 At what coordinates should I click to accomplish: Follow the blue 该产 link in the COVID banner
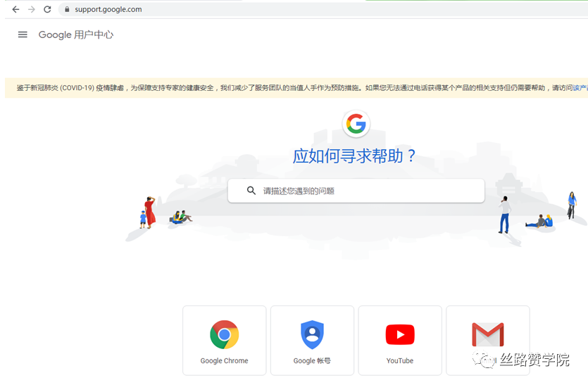click(x=580, y=88)
